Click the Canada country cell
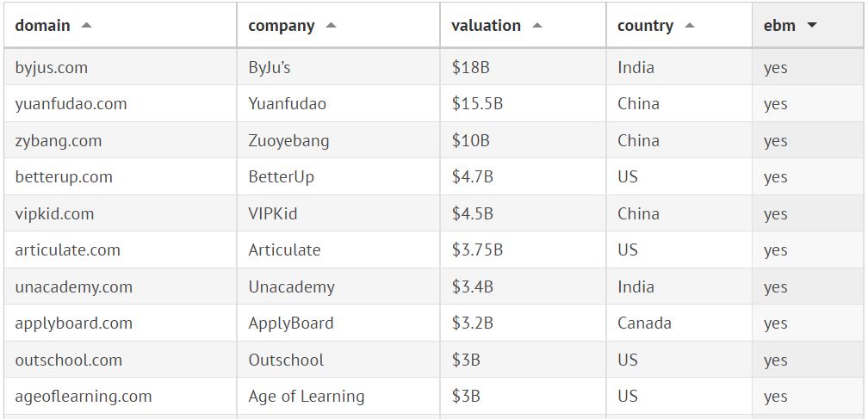868x419 pixels. 644,323
